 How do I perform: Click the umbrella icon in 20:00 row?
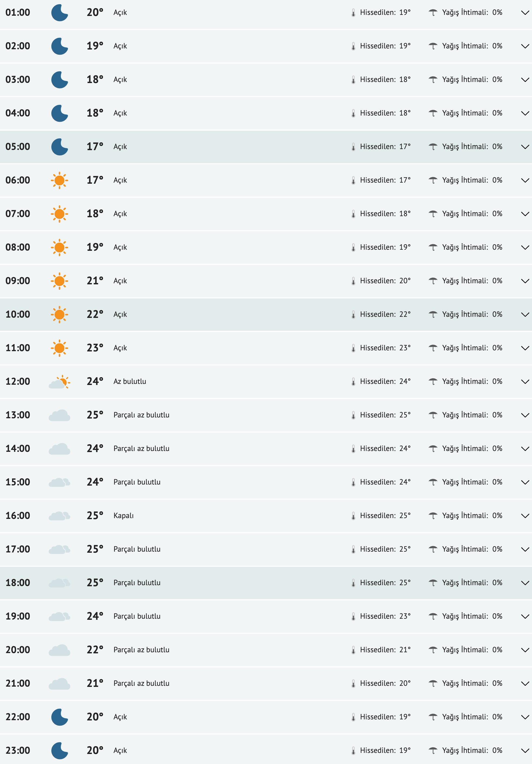click(x=433, y=650)
